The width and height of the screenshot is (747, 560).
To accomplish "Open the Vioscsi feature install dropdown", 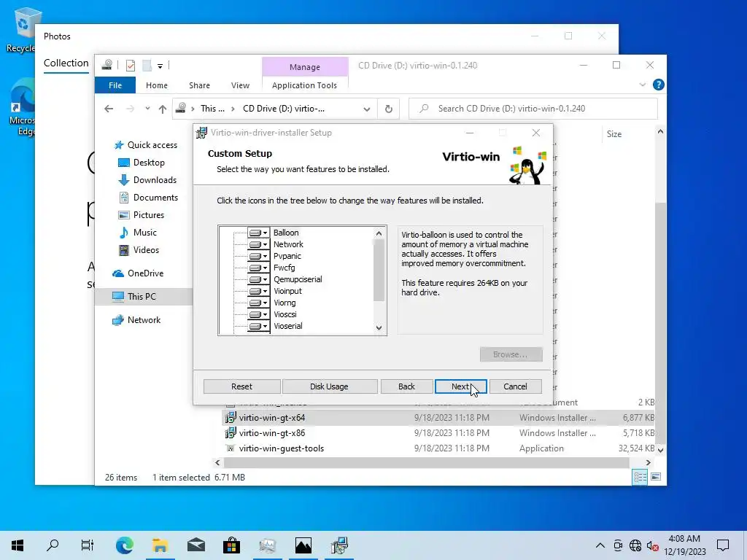I will tap(258, 314).
